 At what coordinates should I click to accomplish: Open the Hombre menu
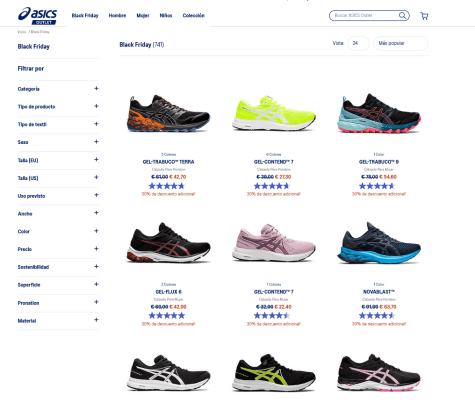tap(117, 15)
